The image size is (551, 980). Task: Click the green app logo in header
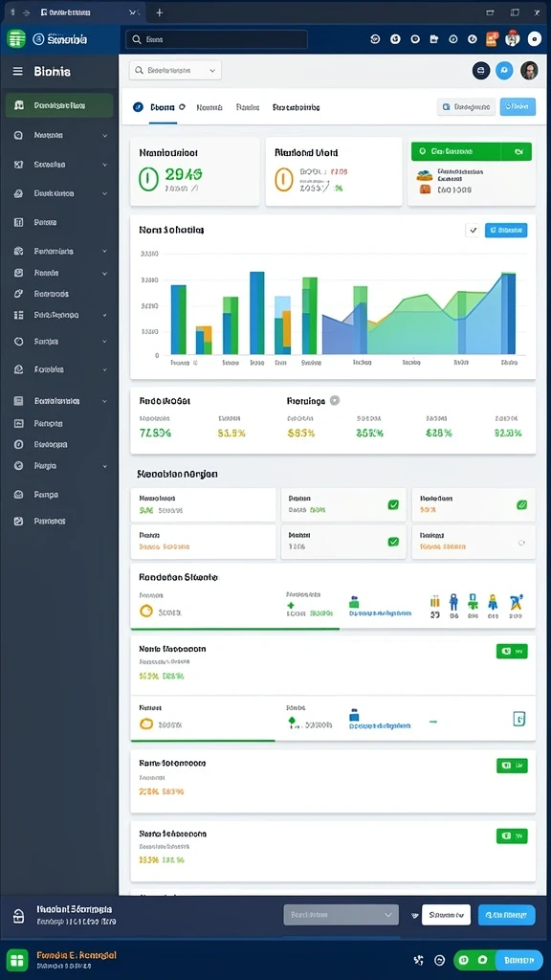pyautogui.click(x=16, y=38)
